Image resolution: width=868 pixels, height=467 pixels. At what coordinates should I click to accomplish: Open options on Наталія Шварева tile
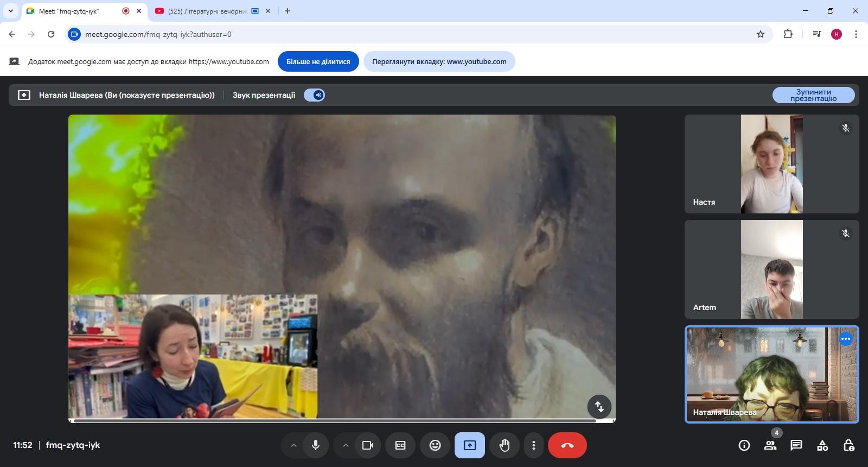point(846,339)
